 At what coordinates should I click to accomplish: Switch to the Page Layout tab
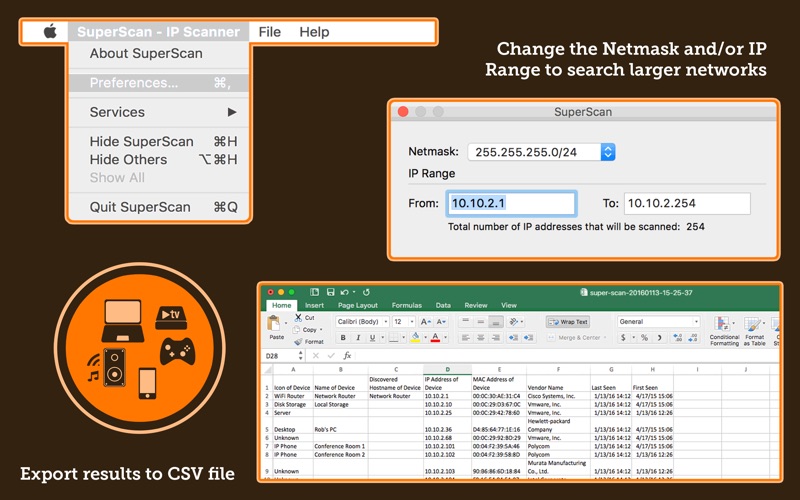(x=357, y=305)
